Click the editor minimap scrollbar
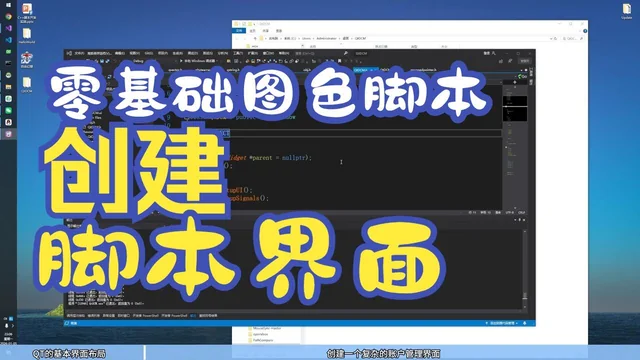This screenshot has height=360, width=640. tap(515, 148)
